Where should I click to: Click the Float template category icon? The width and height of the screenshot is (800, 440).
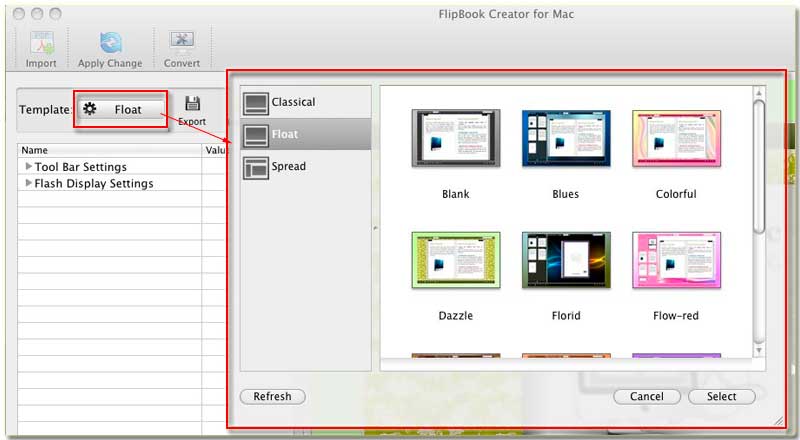click(256, 135)
